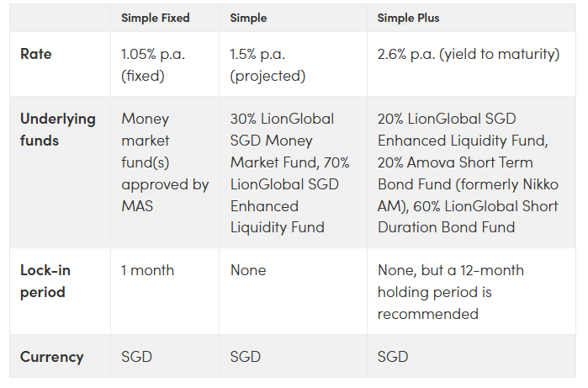This screenshot has height=388, width=588.
Task: Click the 1.05% p.a. (fixed) cell
Action: tap(153, 65)
